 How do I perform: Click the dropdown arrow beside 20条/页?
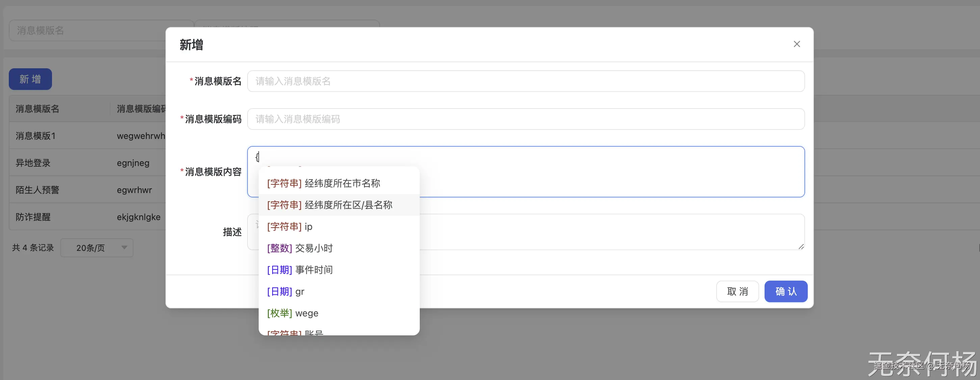[x=124, y=248]
